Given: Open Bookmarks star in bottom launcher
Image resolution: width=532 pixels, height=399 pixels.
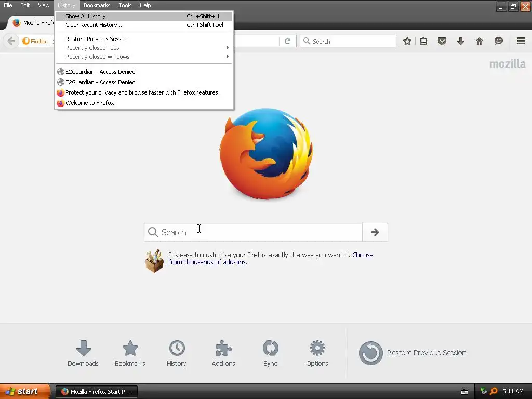Looking at the screenshot, I should pos(130,353).
